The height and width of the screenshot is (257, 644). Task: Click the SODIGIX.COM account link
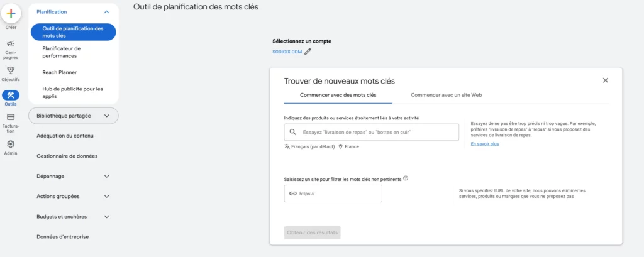[x=287, y=52]
